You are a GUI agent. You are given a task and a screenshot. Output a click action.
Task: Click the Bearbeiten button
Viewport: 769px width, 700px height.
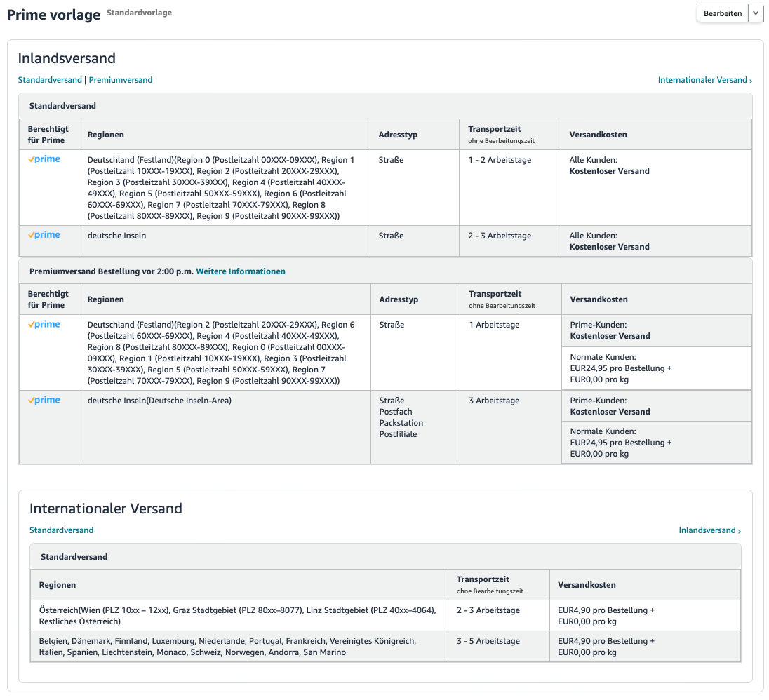click(723, 13)
